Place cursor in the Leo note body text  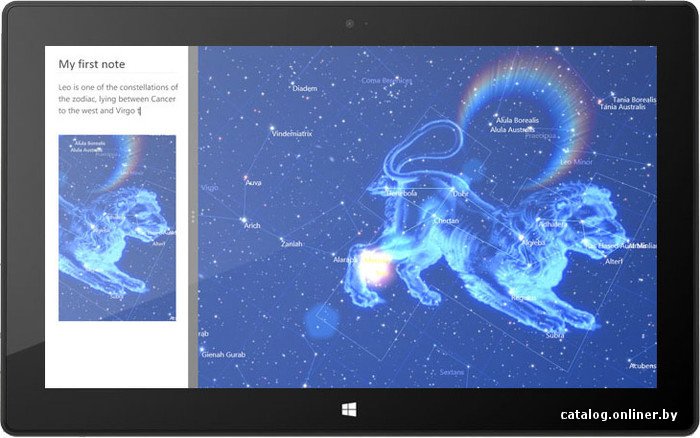(x=118, y=99)
